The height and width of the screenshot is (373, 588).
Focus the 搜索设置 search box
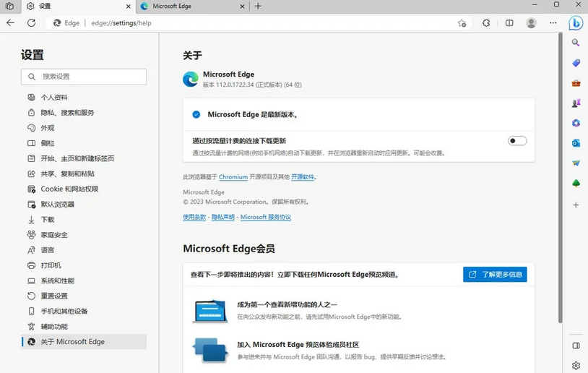tap(84, 77)
